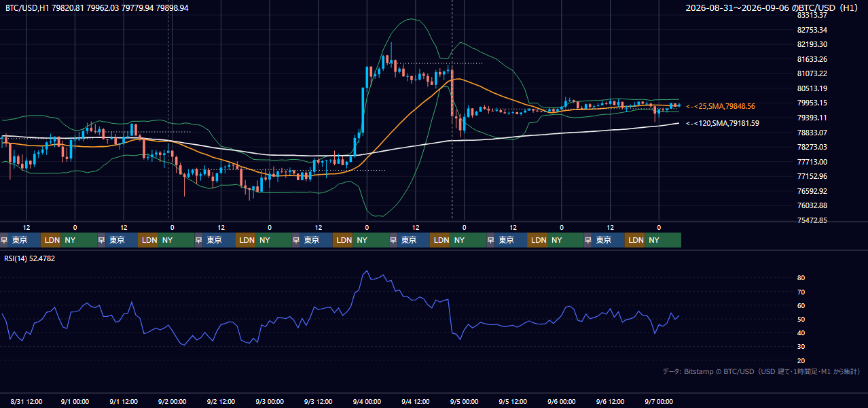Click RSI scale value 70
This screenshot has width=868, height=408.
(x=801, y=292)
